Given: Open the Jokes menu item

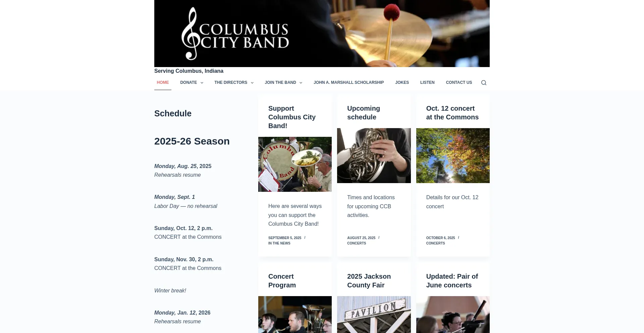Looking at the screenshot, I should tap(402, 82).
